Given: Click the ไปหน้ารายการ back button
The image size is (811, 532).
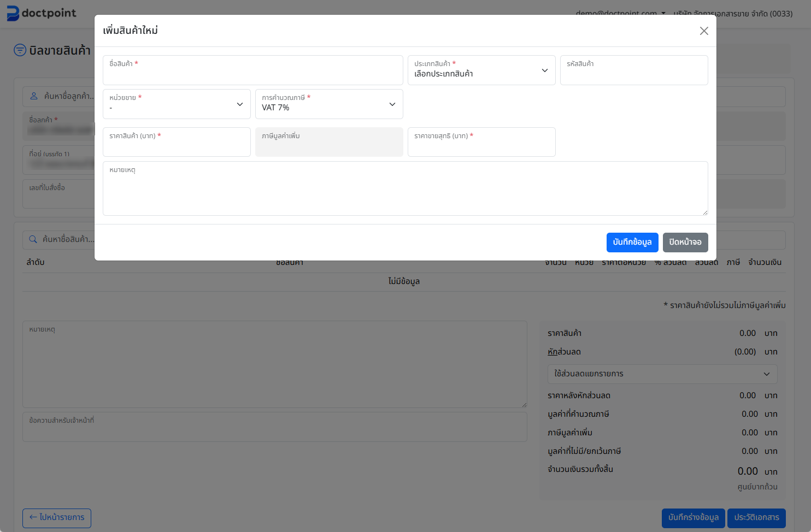Looking at the screenshot, I should [x=57, y=518].
